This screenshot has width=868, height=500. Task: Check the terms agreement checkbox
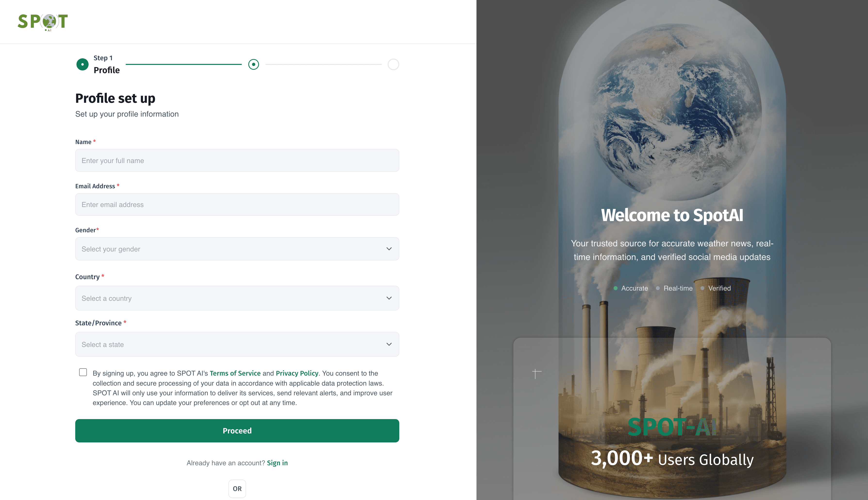click(83, 372)
